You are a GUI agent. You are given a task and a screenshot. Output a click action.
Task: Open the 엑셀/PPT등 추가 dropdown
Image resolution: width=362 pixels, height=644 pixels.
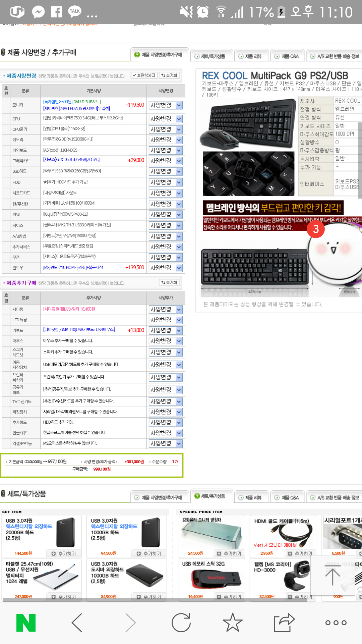pos(166,443)
